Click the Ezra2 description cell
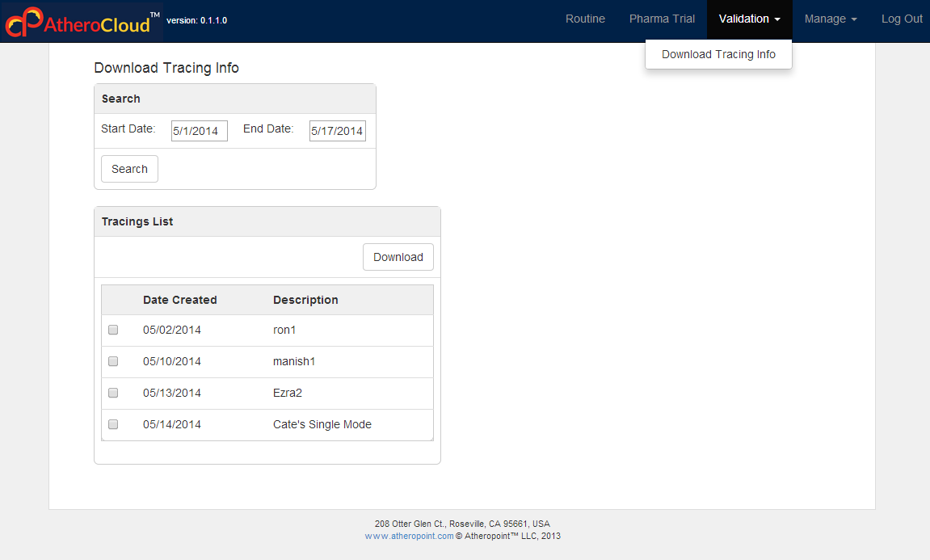Screen dimensions: 930x560 [x=288, y=393]
